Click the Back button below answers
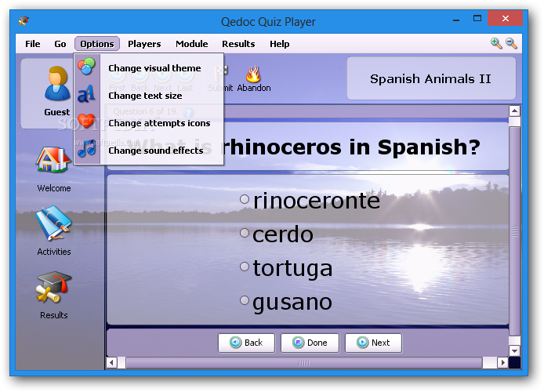Image resolution: width=544 pixels, height=392 pixels. click(x=246, y=343)
